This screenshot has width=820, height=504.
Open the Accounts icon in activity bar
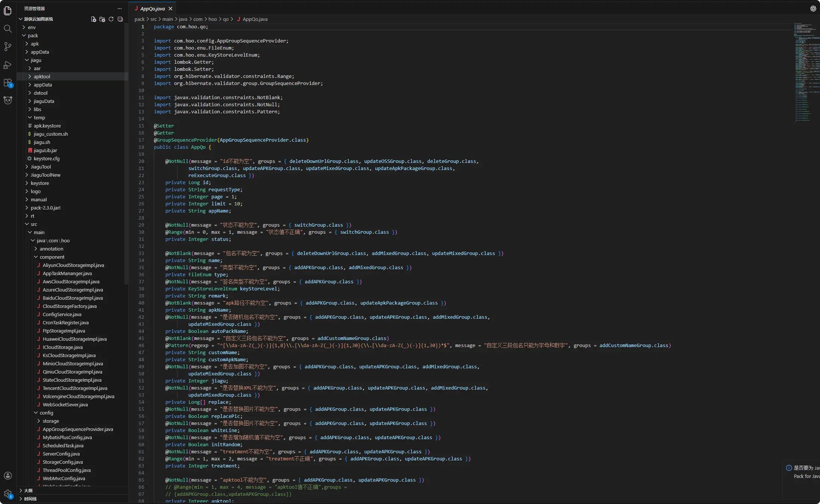click(7, 476)
